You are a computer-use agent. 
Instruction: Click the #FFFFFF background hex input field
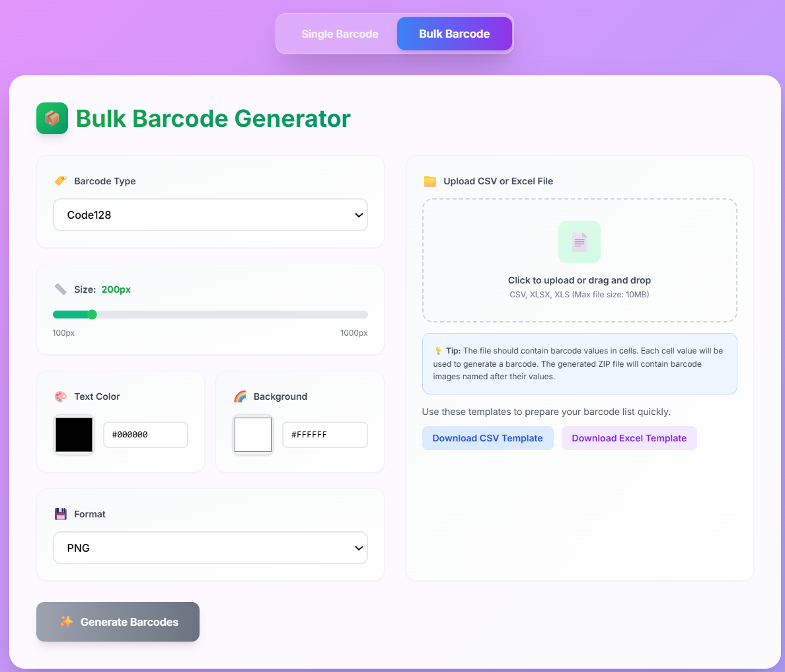pos(324,434)
